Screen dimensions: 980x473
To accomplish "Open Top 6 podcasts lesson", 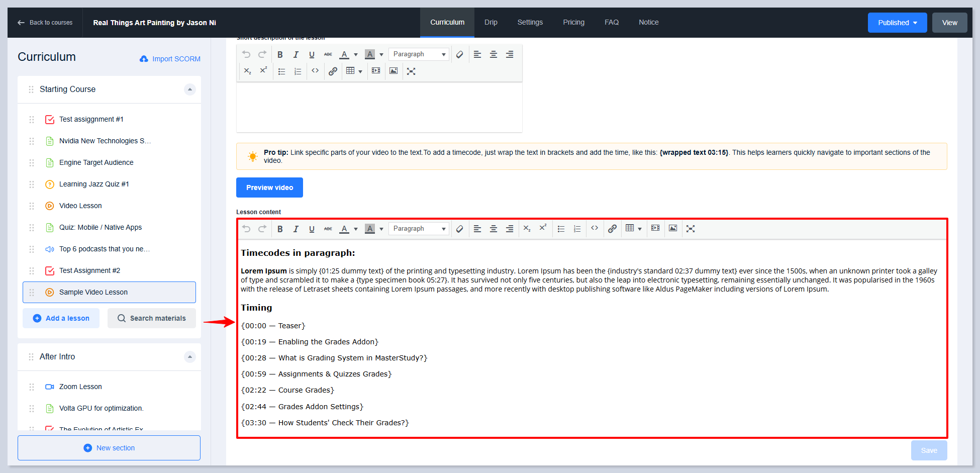I will click(x=105, y=249).
